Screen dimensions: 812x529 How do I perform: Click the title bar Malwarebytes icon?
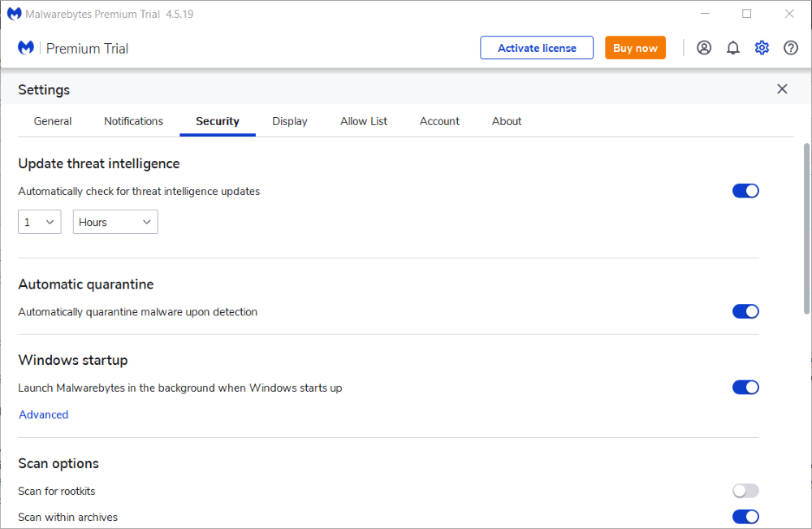tap(14, 14)
